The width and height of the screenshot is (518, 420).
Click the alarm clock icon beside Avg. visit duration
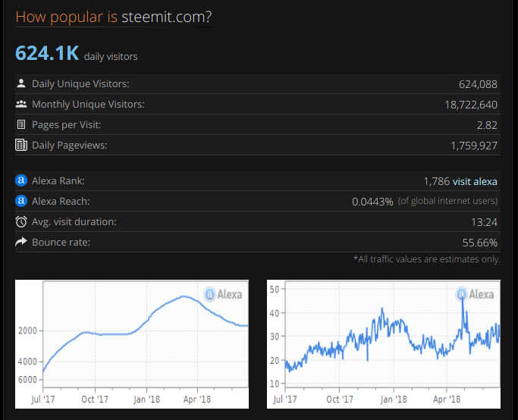pos(21,221)
